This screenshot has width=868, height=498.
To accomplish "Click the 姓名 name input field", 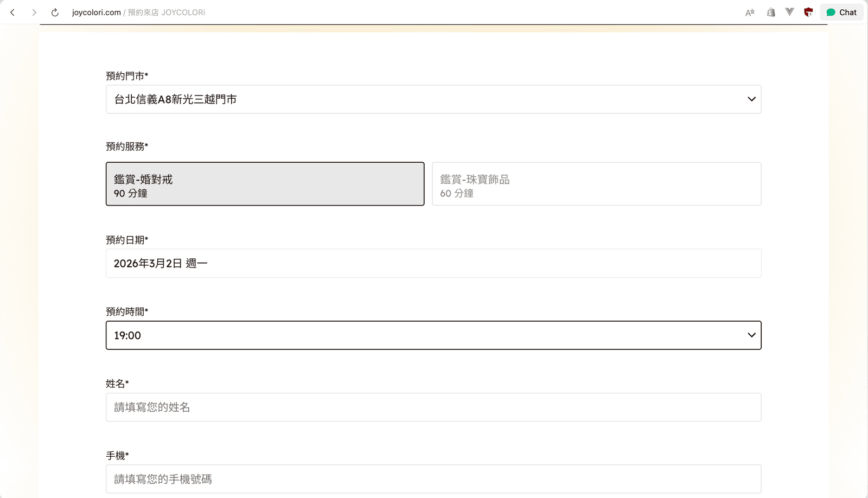I will pyautogui.click(x=433, y=407).
